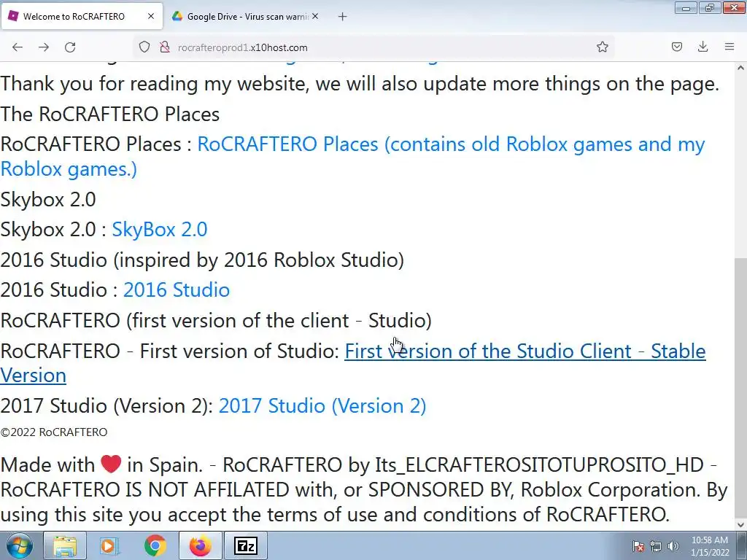Click the red heart emoji in the footer
The image size is (747, 560).
click(x=111, y=464)
